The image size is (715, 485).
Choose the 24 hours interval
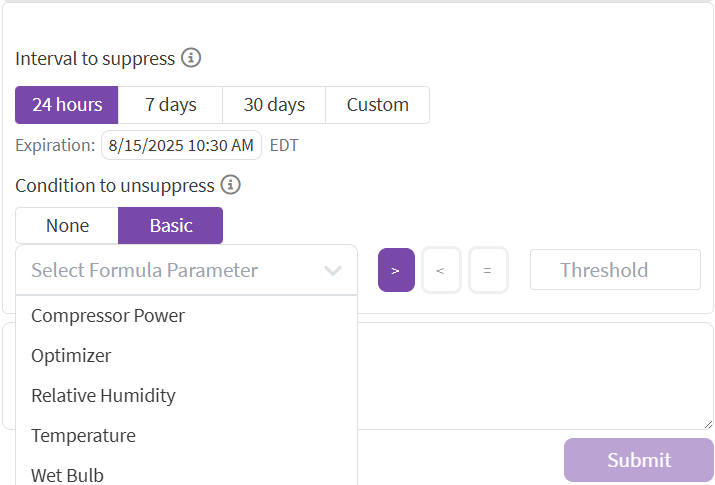coord(67,105)
